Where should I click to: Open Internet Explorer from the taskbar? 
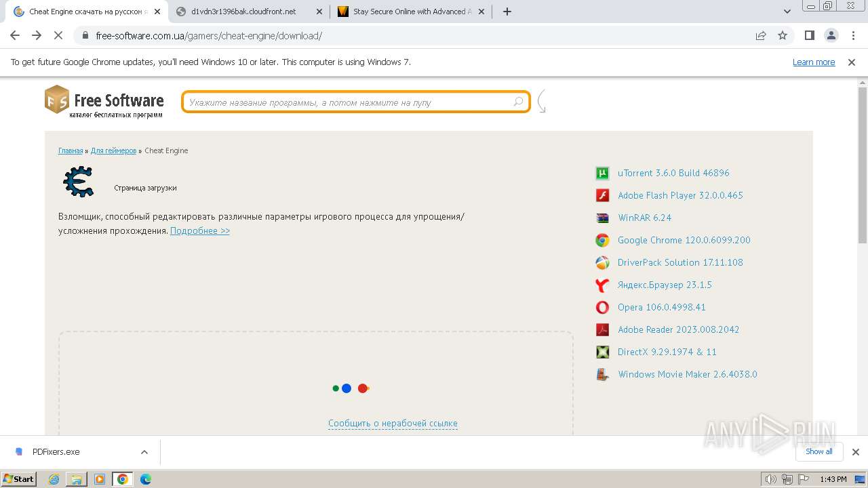point(54,479)
